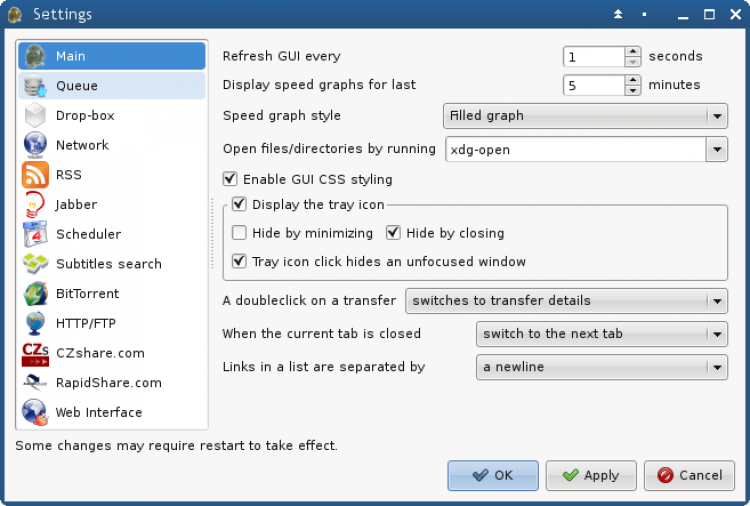Screen dimensions: 750x506
Task: Select the CZshare.com logo icon
Action: (x=35, y=353)
